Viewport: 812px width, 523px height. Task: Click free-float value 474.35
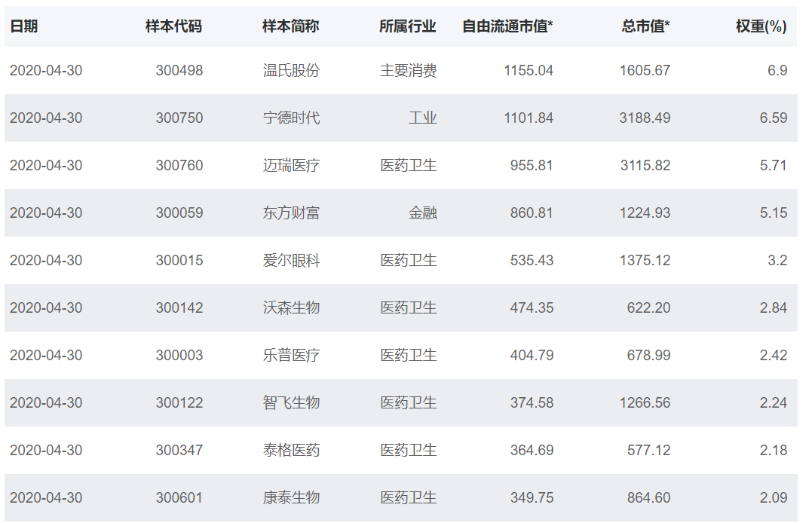pyautogui.click(x=532, y=308)
